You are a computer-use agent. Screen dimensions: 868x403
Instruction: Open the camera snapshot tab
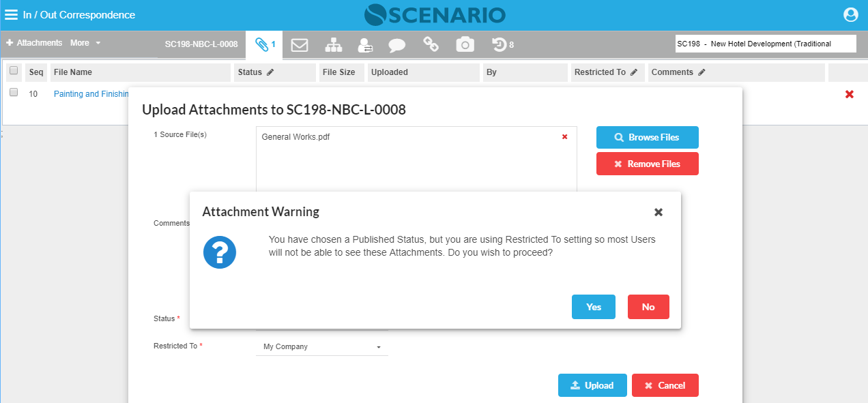(x=465, y=45)
